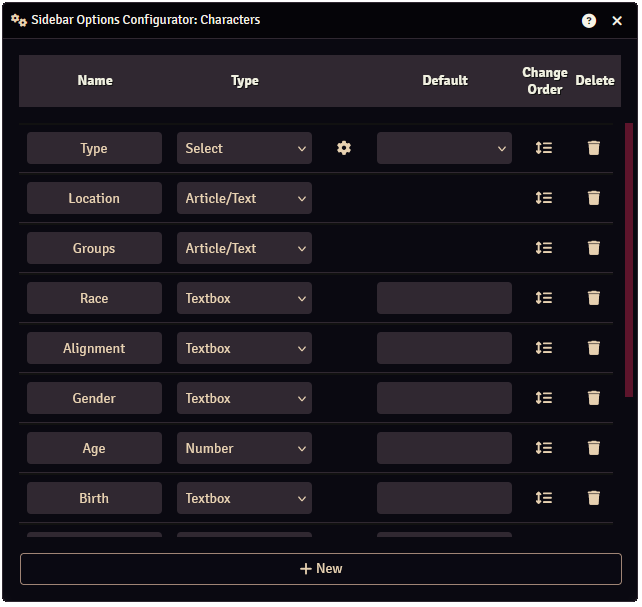Edit the Race name field
642x607 pixels.
(x=94, y=298)
